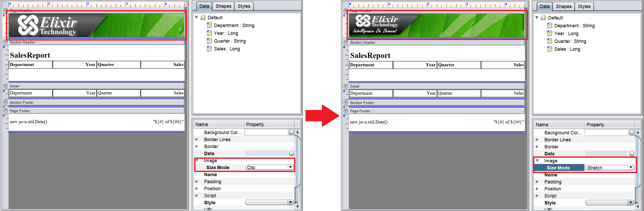The image size is (644, 211).
Task: Collapse the Page Footer band in left designer
Action: click(x=5, y=111)
